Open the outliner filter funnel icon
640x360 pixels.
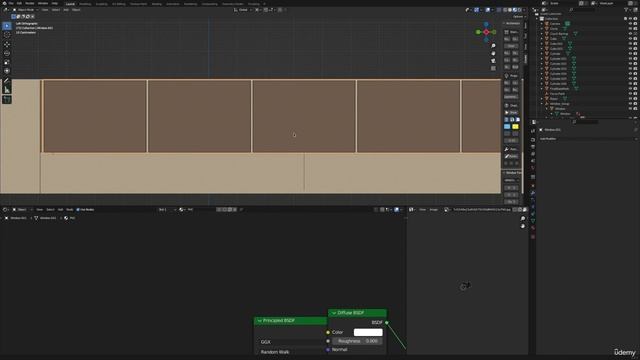click(x=626, y=10)
